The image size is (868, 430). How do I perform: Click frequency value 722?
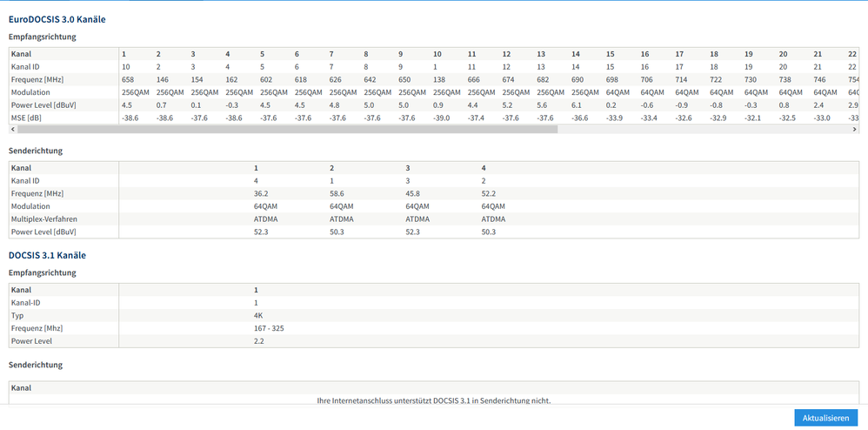point(716,80)
